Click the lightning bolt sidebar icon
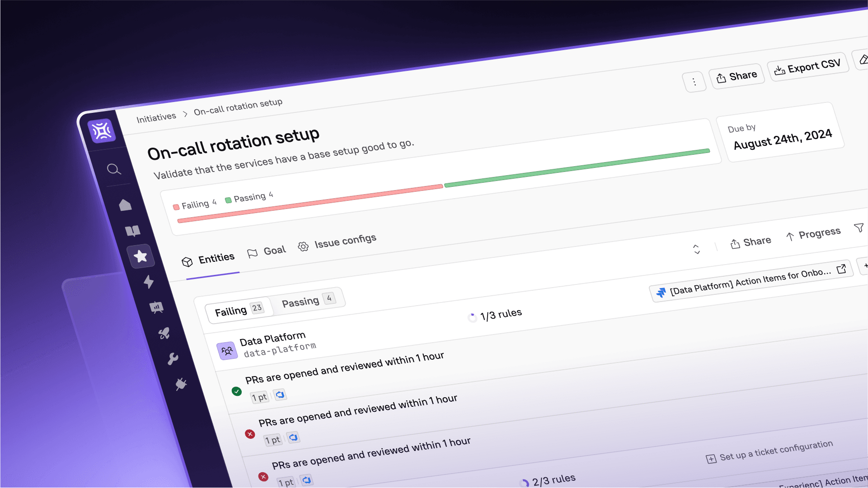Screen dimensions: 868x488 [x=149, y=282]
